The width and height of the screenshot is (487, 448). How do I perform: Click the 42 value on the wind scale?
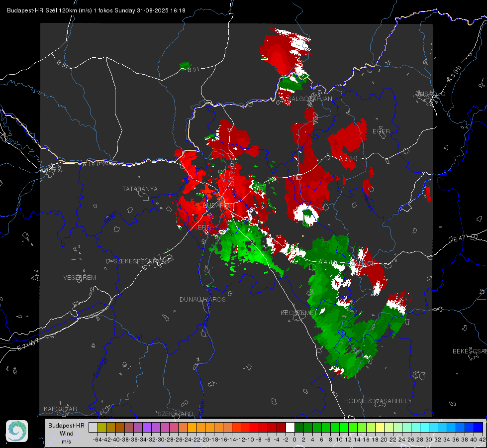(x=482, y=440)
